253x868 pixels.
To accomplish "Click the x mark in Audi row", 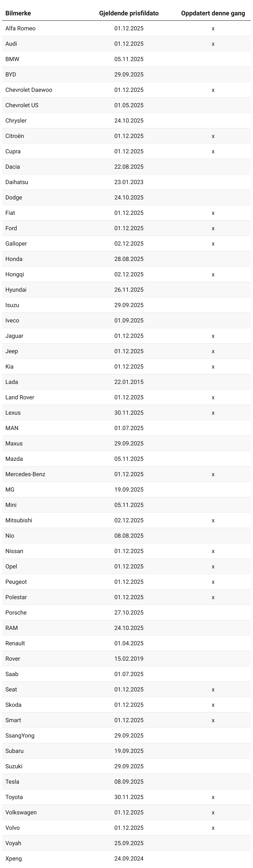I will [x=213, y=44].
